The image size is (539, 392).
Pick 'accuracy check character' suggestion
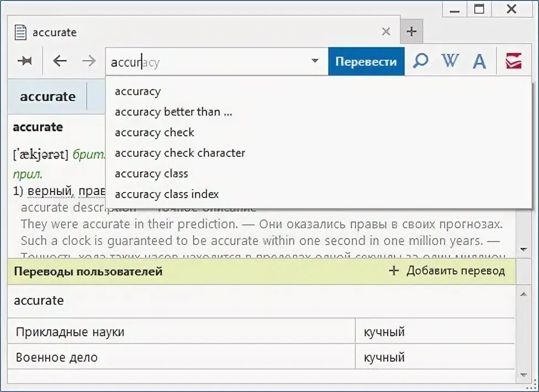[180, 153]
